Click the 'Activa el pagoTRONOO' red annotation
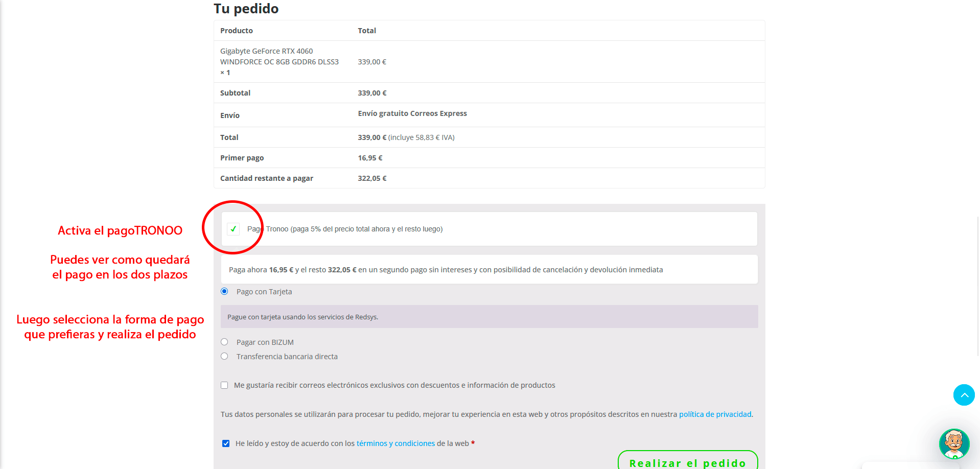Screen dimensions: 980x469 (x=120, y=230)
